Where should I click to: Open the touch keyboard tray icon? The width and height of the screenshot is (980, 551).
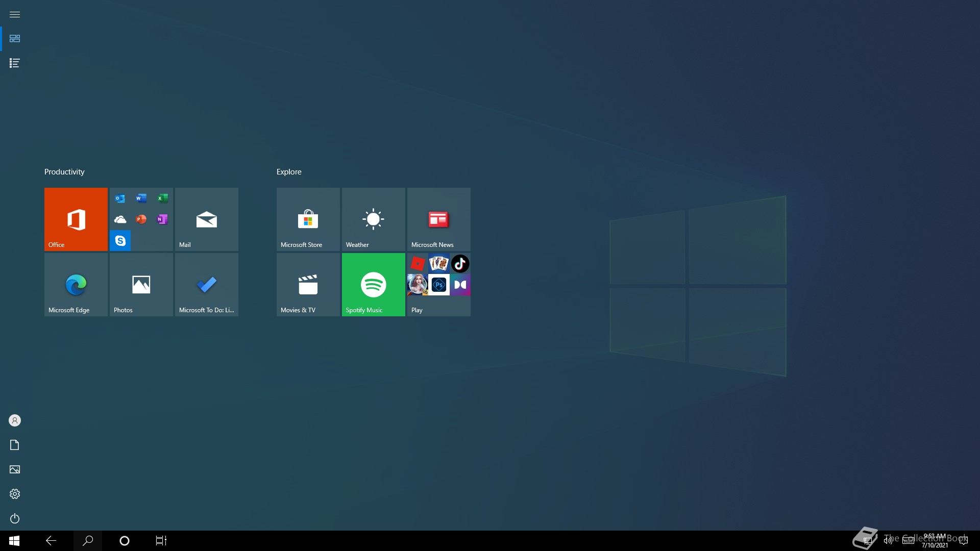909,541
